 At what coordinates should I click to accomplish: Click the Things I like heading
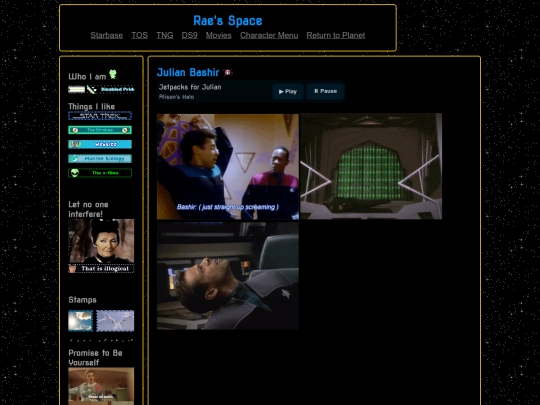click(x=92, y=106)
